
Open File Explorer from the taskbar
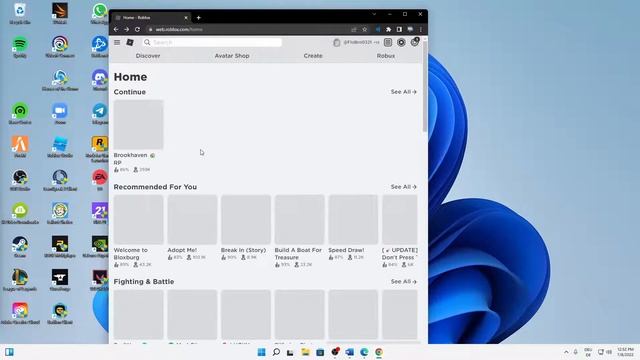click(x=305, y=352)
